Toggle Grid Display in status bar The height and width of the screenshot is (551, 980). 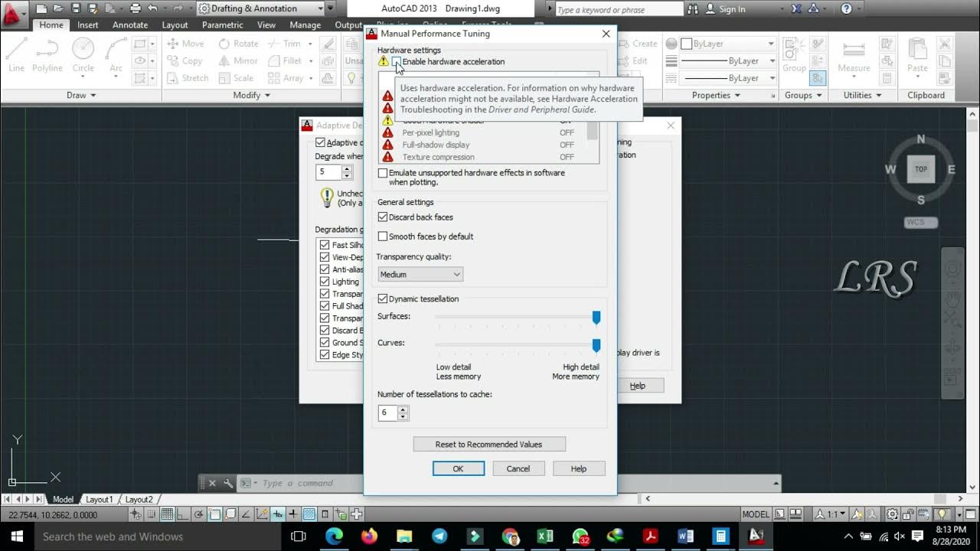167,514
